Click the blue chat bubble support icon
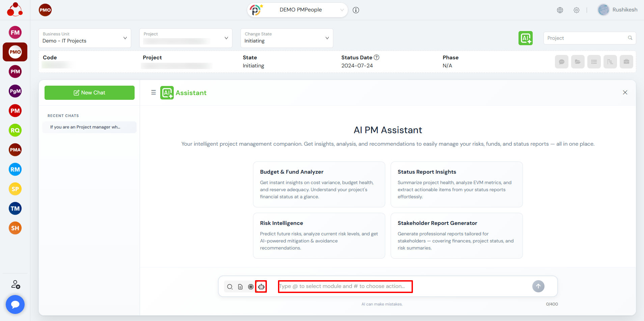Screen dimensions: 644x321 [x=15, y=304]
